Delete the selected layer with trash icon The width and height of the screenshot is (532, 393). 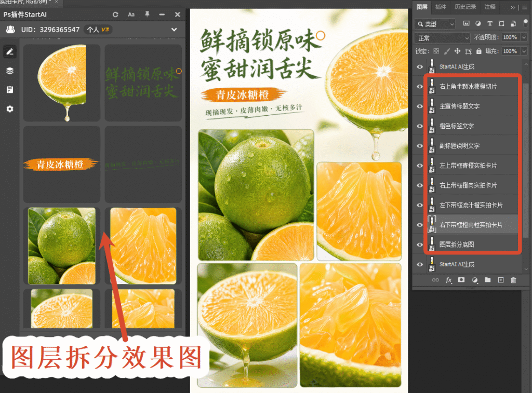pos(513,280)
